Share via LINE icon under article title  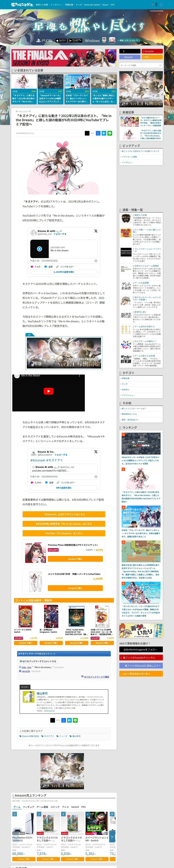pos(109,133)
